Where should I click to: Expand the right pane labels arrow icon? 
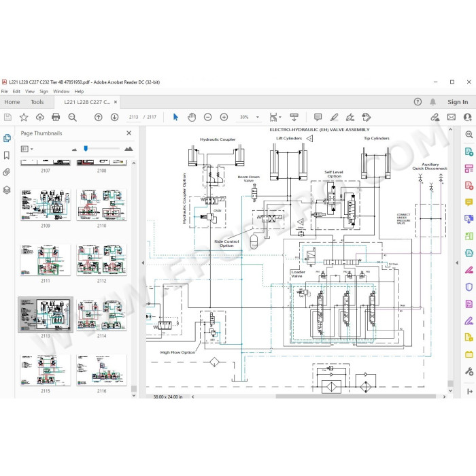coord(469,392)
